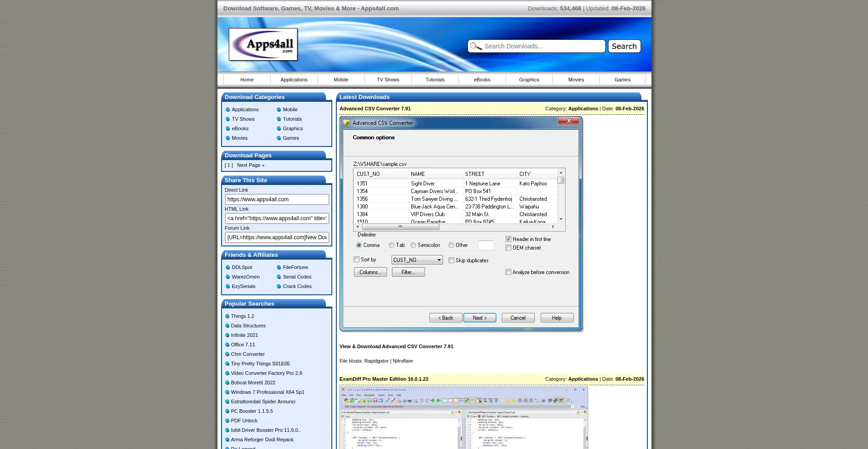Select the Direct Link URL field

(x=277, y=199)
